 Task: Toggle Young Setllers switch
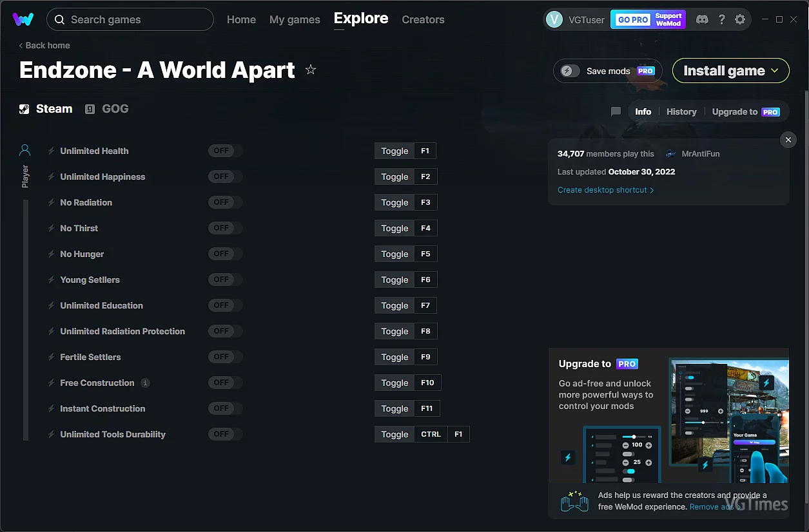click(x=225, y=280)
